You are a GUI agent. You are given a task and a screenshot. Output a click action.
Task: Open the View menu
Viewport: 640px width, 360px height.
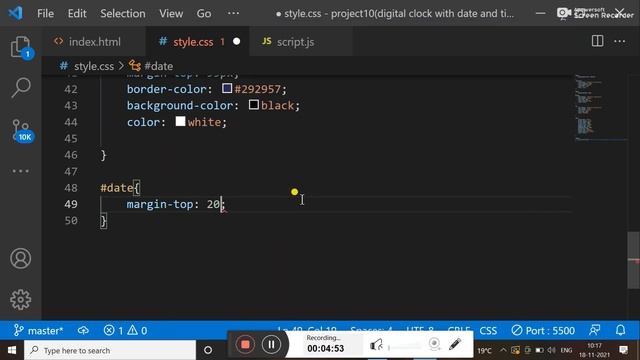[171, 13]
